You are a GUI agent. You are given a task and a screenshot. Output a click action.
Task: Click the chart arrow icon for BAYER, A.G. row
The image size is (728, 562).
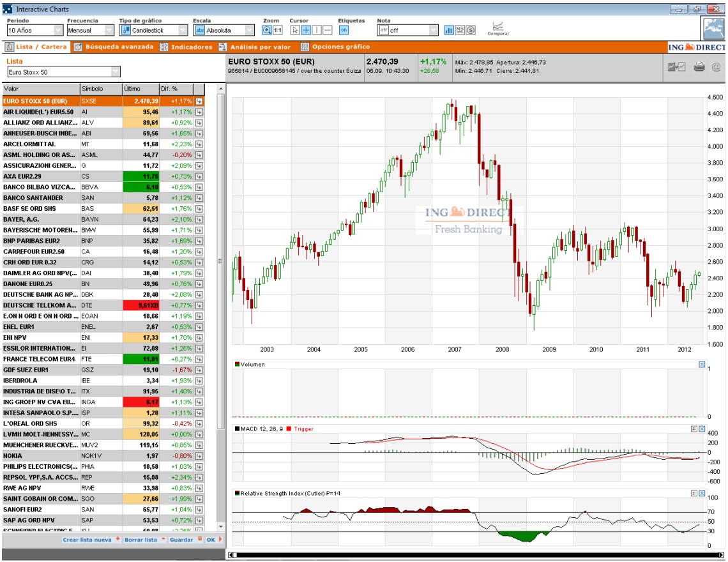(x=199, y=220)
